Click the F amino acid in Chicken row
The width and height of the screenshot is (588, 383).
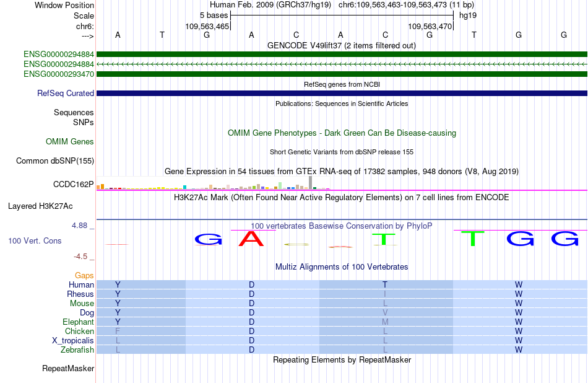[118, 331]
